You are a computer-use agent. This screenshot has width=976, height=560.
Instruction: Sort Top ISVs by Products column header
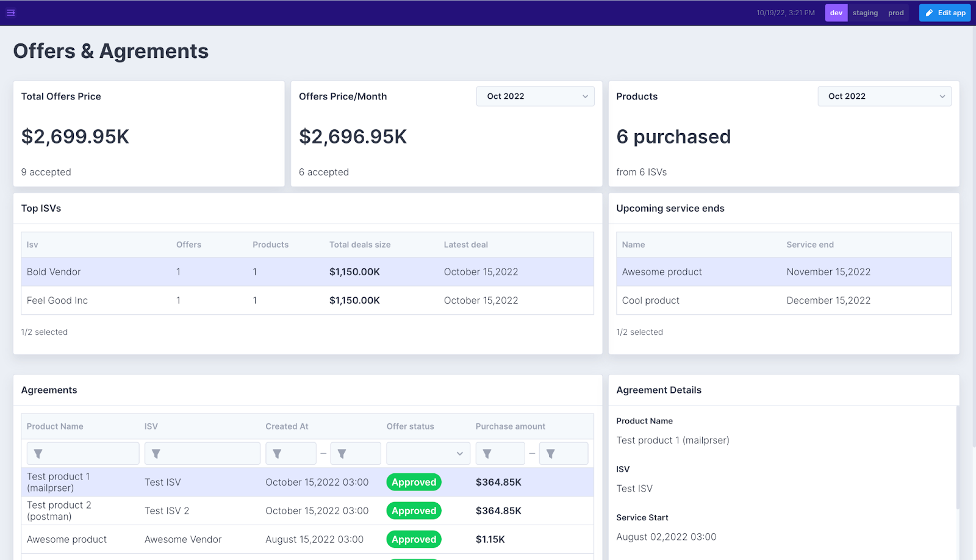tap(271, 245)
